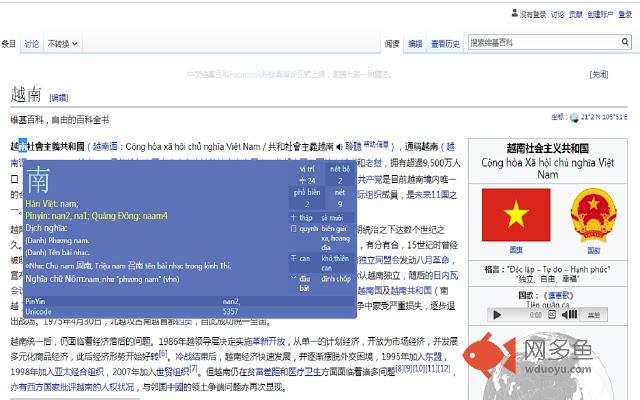Open the 日内瓦 link
The image size is (640, 400).
click(x=446, y=275)
